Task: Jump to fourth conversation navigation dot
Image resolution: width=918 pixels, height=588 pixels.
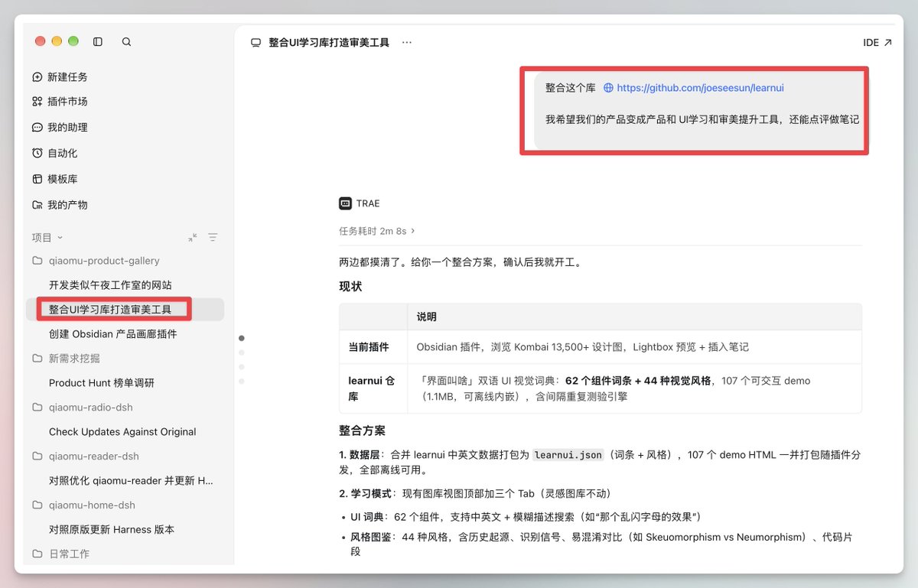Action: (242, 381)
